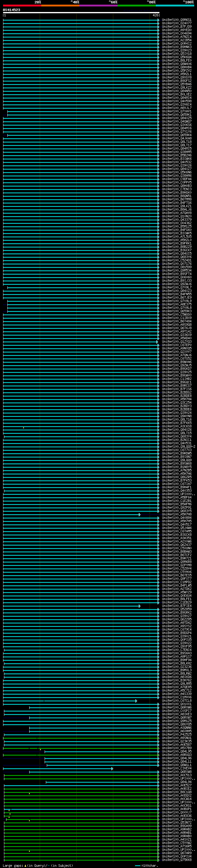Select label UniRef100_Q9LQQ9-2
The width and height of the screenshot is (197, 868).
179,446
